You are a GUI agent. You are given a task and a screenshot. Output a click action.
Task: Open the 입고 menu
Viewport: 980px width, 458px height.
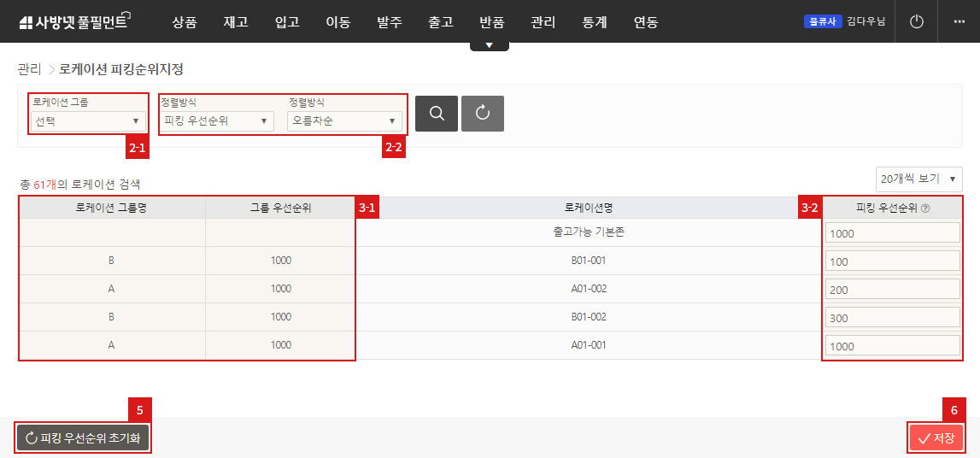[x=287, y=22]
